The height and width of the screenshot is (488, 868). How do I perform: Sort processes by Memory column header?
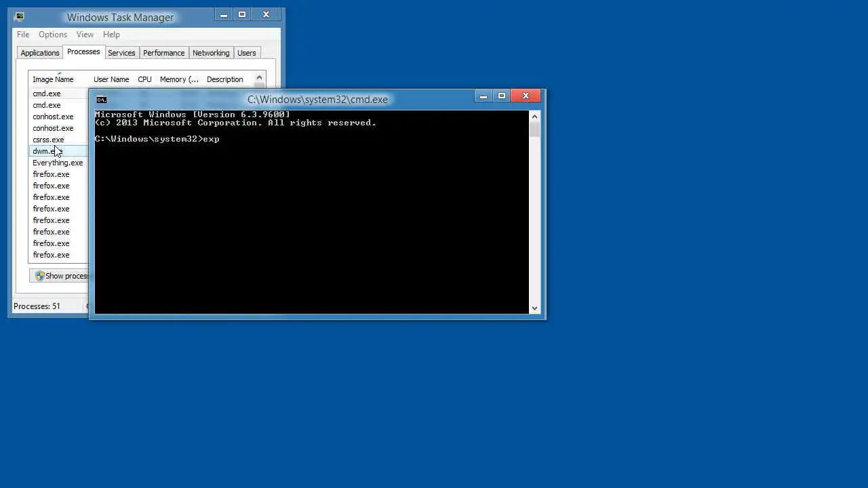(x=180, y=79)
